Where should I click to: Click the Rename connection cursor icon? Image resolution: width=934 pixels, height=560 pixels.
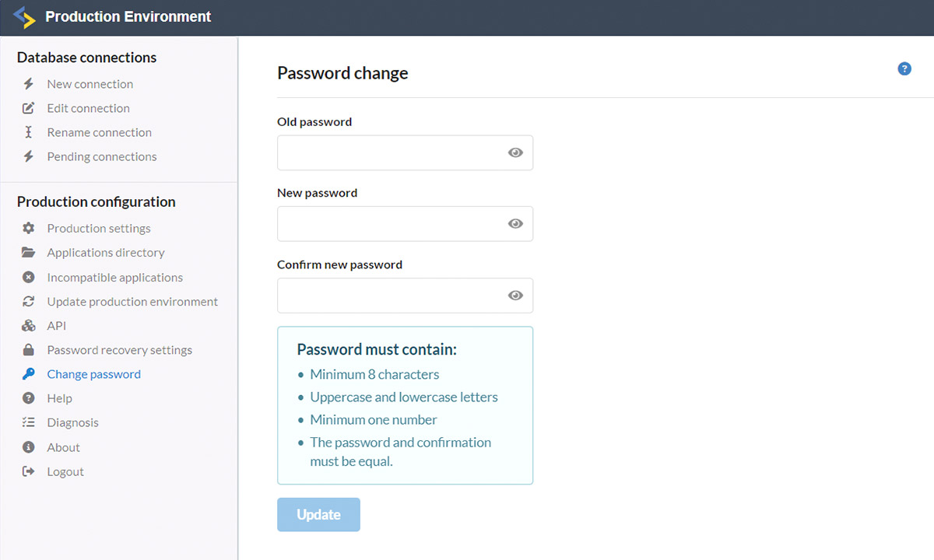pos(29,132)
